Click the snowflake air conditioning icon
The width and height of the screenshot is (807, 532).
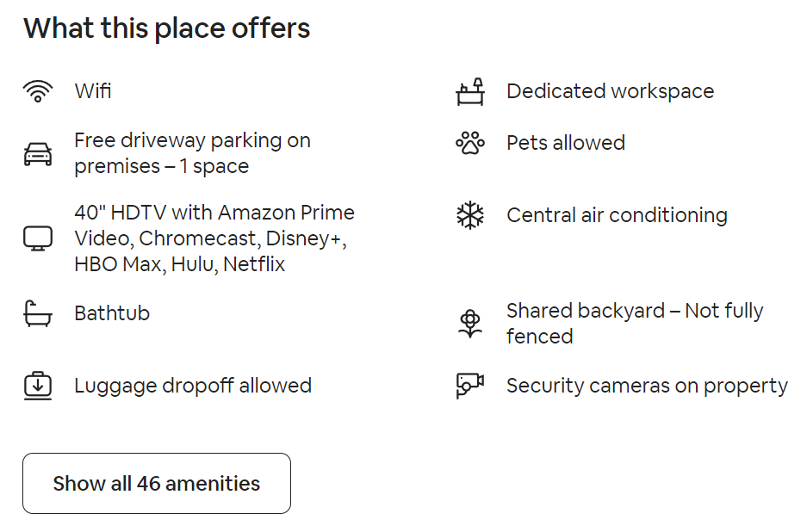click(x=470, y=215)
